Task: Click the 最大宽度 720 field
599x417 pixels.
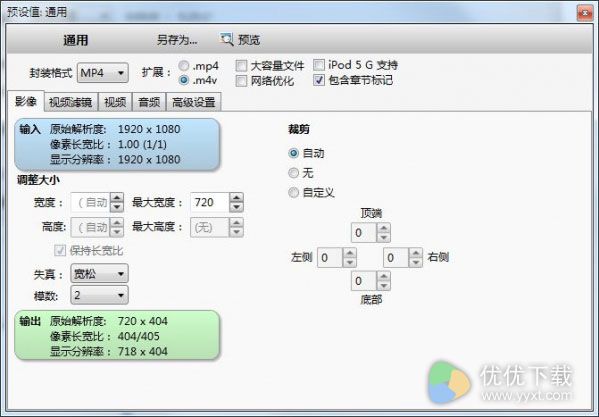Action: [210, 202]
